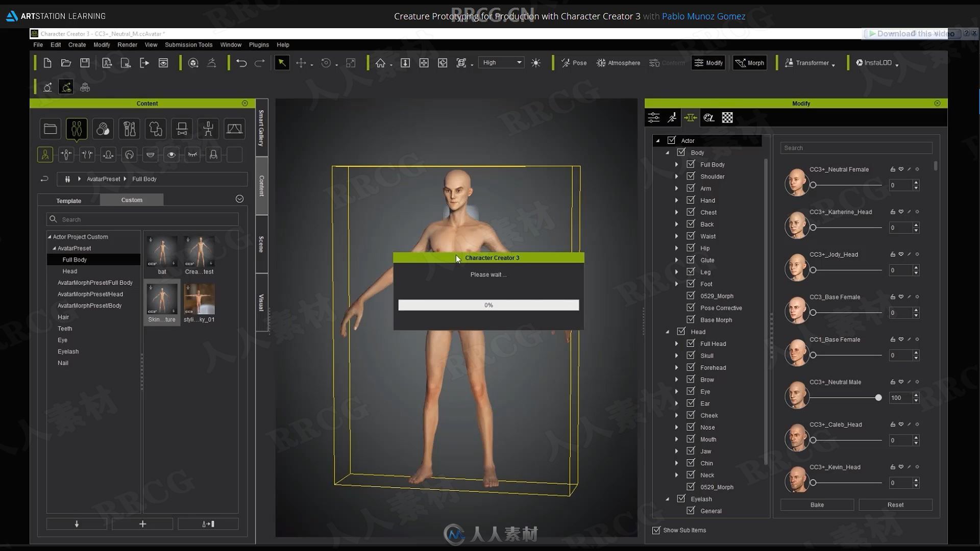Toggle the Base Morph checkbox

(691, 319)
